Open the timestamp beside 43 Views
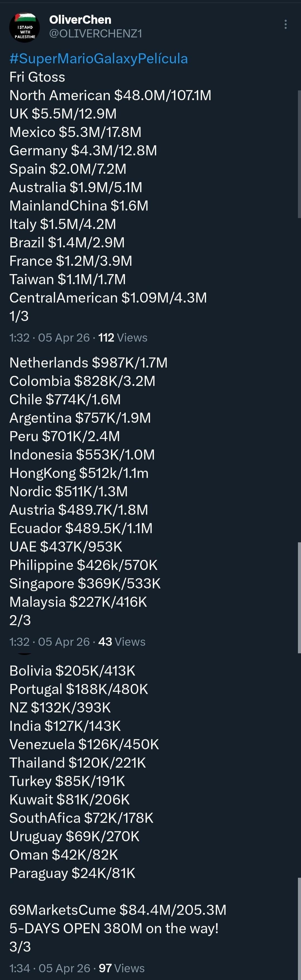Image resolution: width=301 pixels, height=980 pixels. (49, 642)
